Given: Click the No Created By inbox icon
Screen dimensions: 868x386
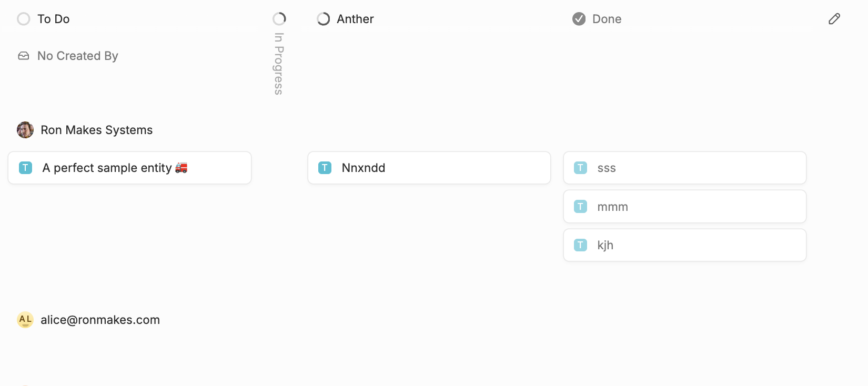Looking at the screenshot, I should pyautogui.click(x=24, y=56).
